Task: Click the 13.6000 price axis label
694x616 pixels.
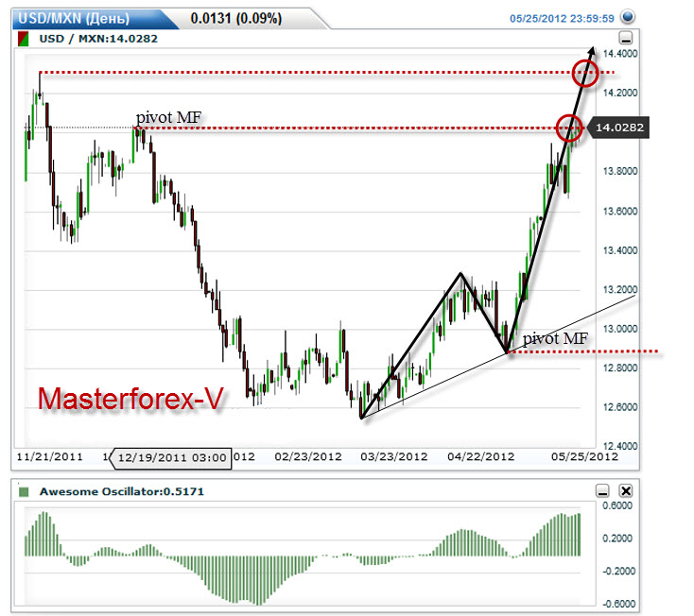Action: click(x=620, y=212)
